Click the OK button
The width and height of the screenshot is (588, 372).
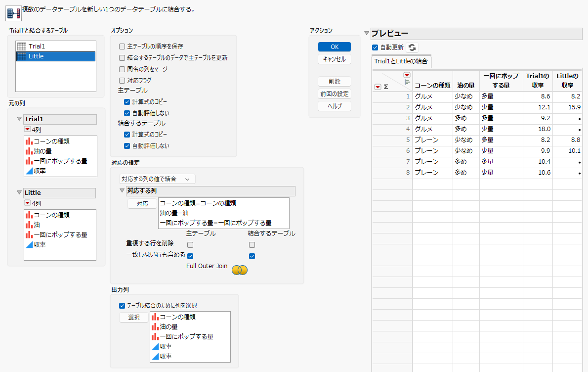[335, 47]
